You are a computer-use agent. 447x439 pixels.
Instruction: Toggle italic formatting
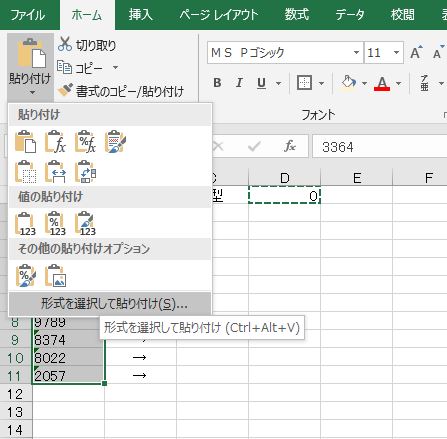tap(239, 83)
